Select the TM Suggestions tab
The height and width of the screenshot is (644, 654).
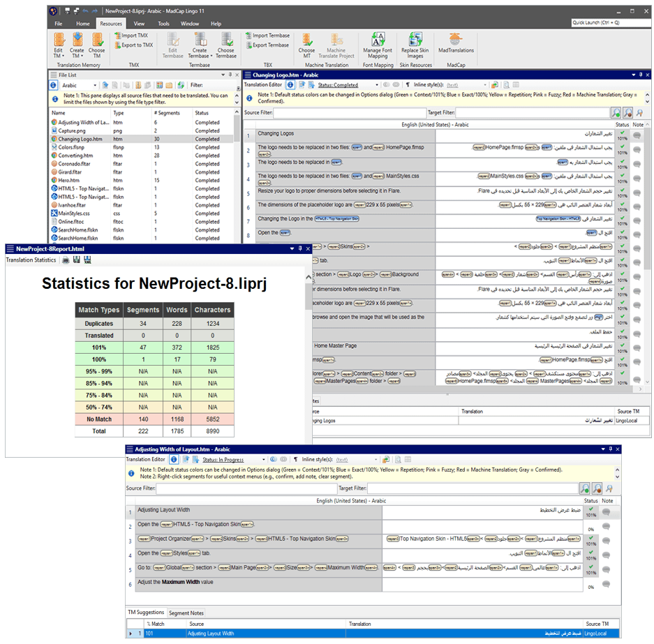point(146,613)
